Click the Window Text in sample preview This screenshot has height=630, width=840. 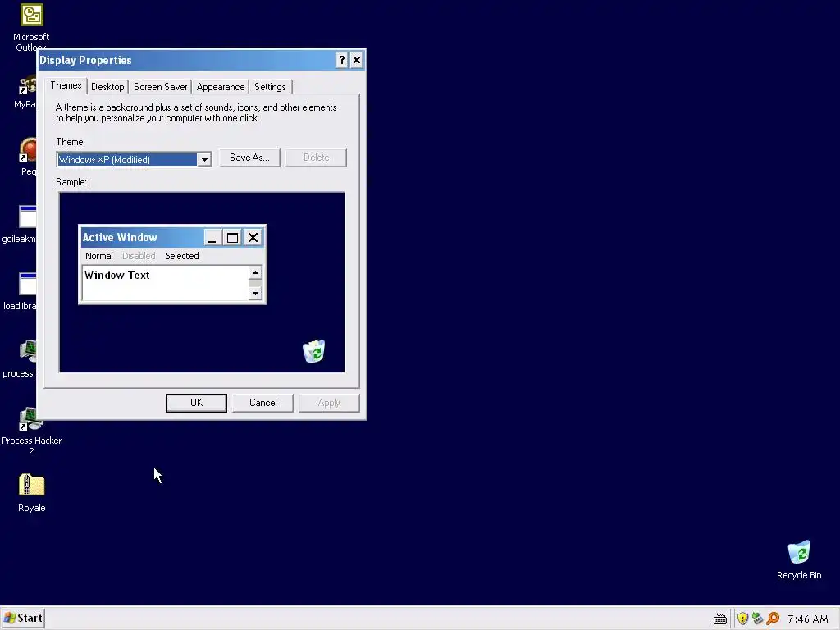tap(116, 276)
